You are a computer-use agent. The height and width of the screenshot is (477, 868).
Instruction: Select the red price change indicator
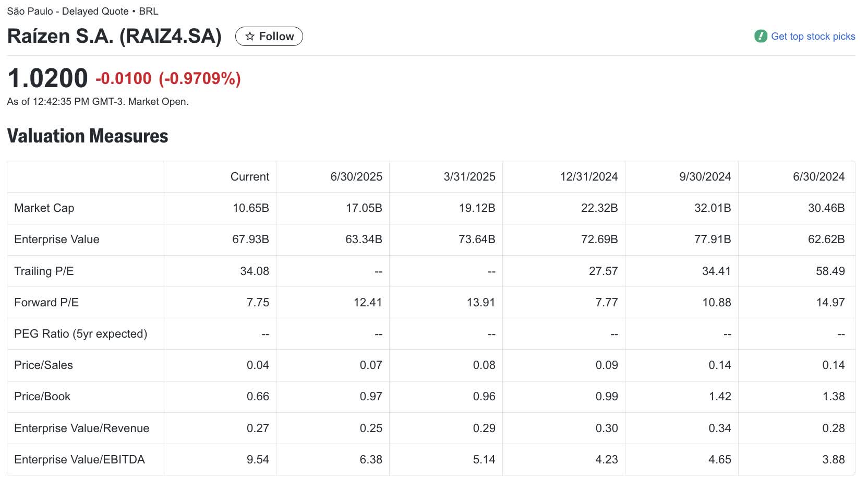tap(167, 79)
